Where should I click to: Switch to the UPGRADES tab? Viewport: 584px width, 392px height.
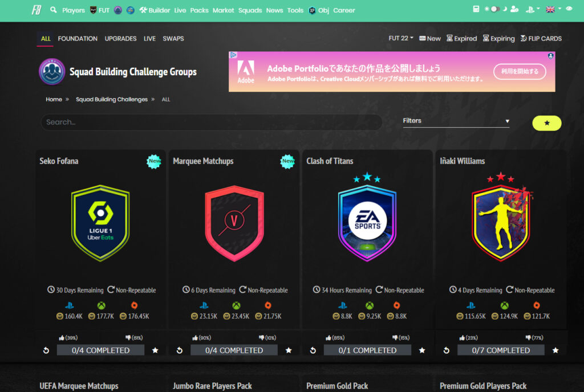[120, 39]
